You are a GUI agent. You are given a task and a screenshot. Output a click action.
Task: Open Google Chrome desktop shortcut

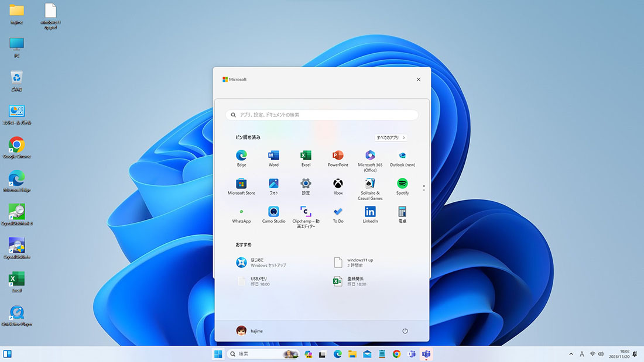[x=17, y=145]
